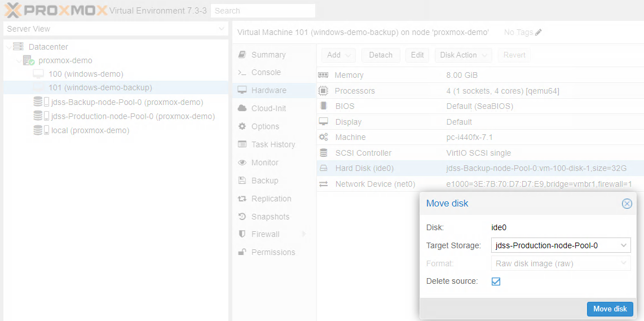
Task: Click the proxmox-demo node icon
Action: point(29,61)
